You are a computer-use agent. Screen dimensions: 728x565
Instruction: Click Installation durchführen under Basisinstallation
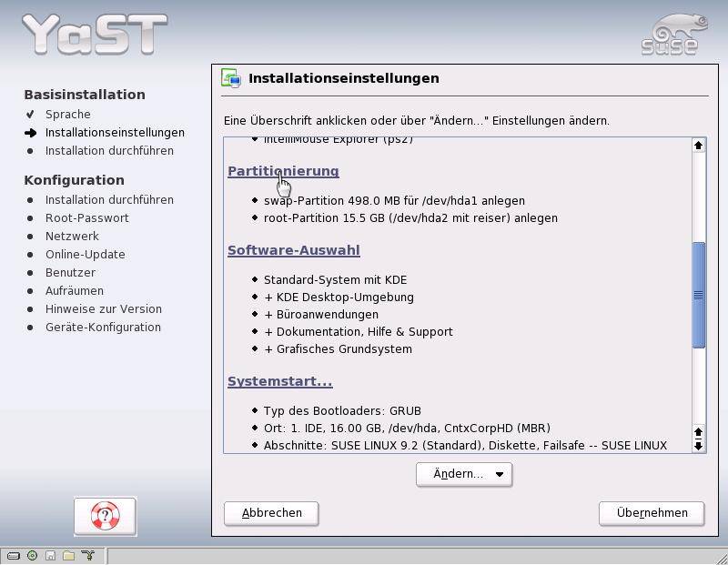(x=109, y=151)
